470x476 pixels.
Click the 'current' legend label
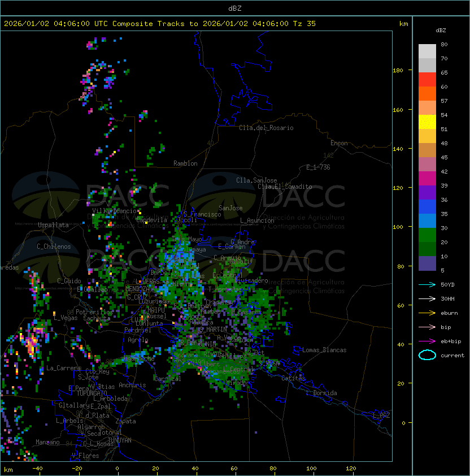(x=452, y=355)
